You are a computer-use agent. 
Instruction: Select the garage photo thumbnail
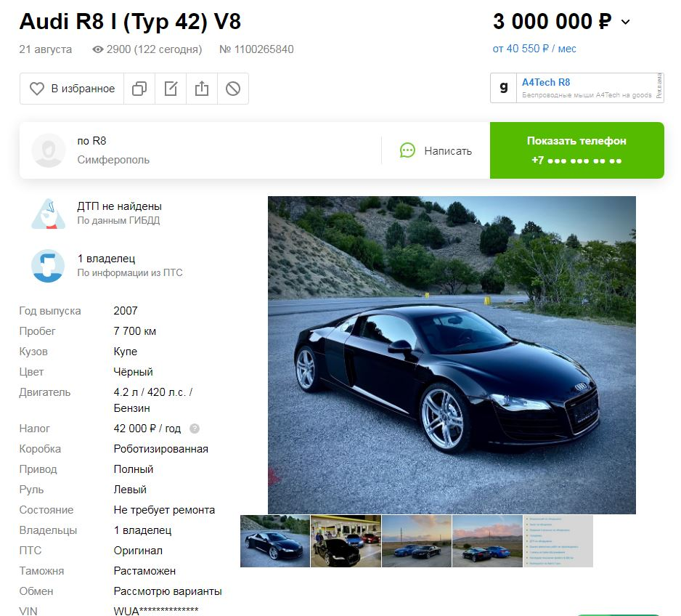tap(346, 541)
